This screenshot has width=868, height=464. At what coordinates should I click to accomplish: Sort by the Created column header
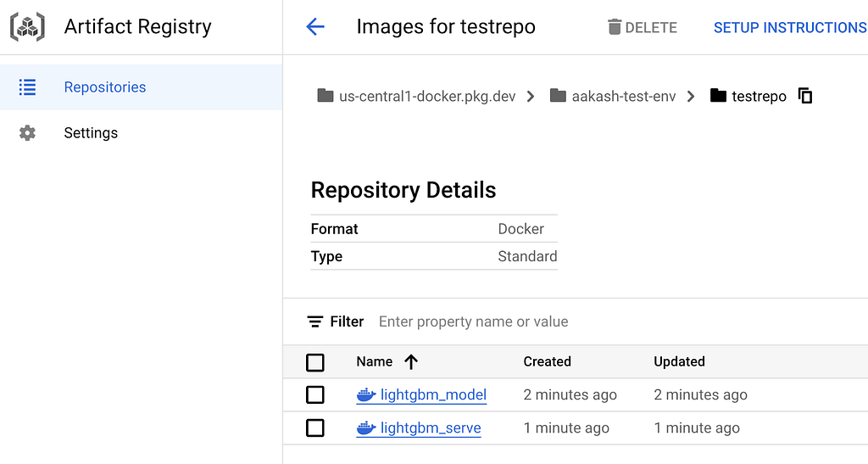547,361
